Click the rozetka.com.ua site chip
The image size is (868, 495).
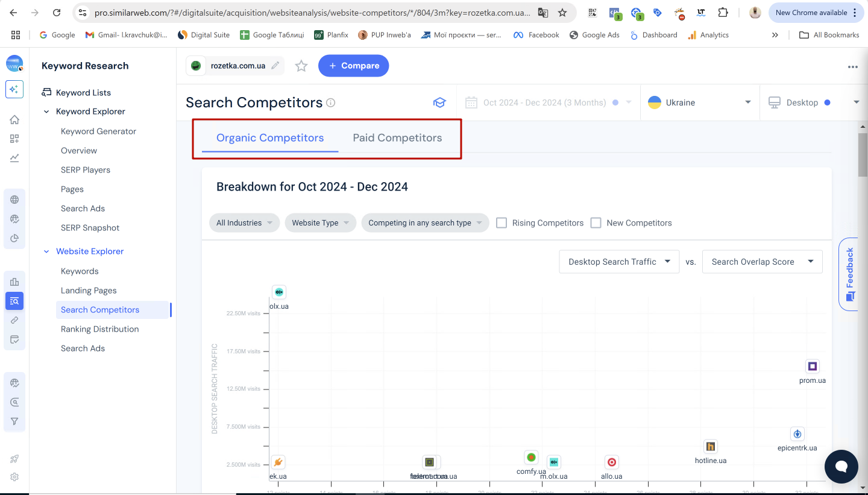point(236,66)
